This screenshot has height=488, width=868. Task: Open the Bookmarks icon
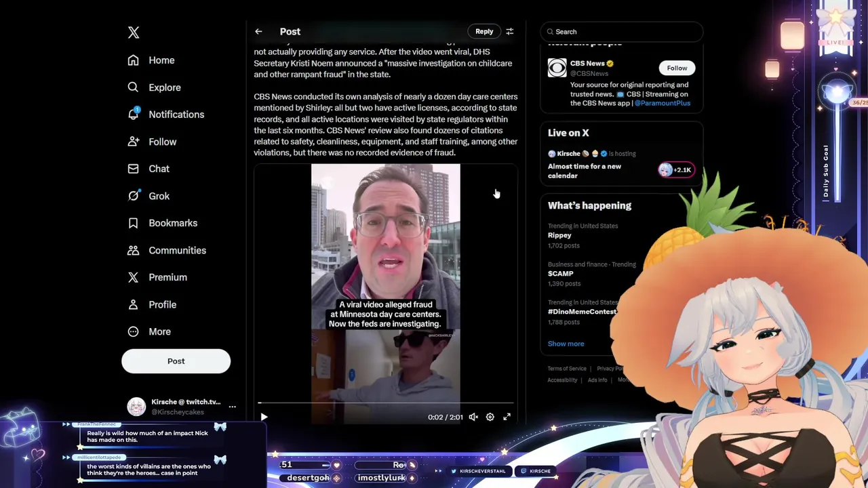click(x=134, y=223)
